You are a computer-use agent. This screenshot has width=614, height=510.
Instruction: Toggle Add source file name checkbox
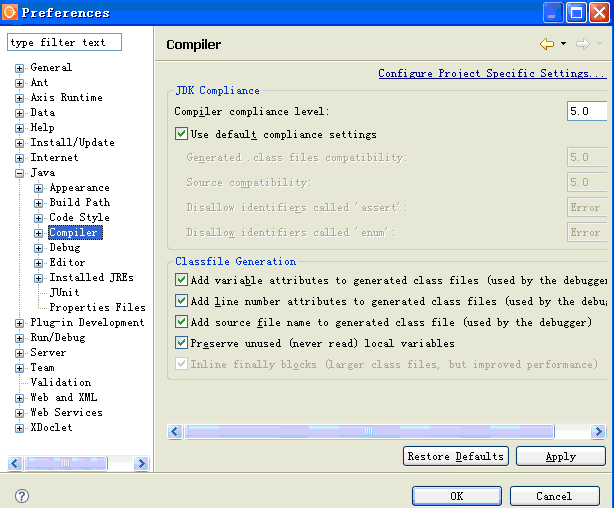pos(181,322)
